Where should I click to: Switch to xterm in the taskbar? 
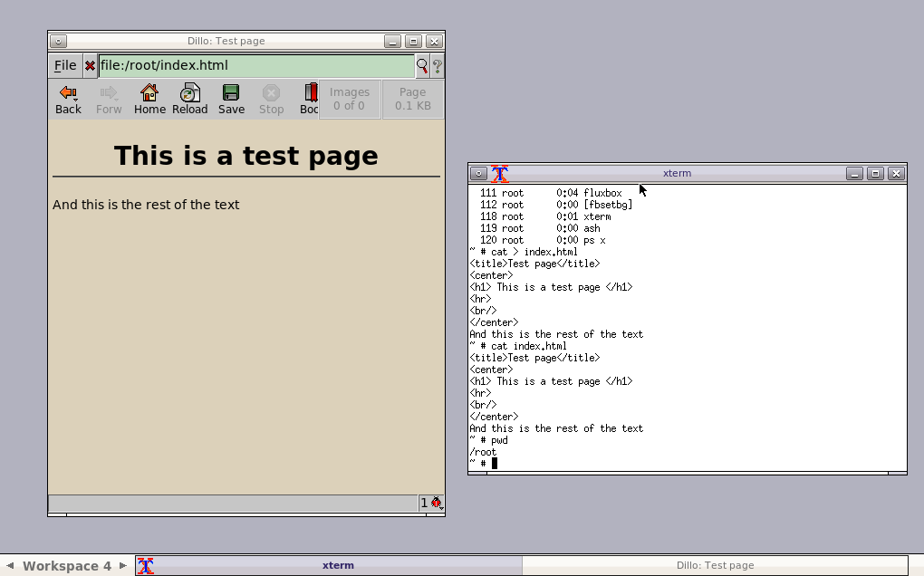(338, 565)
